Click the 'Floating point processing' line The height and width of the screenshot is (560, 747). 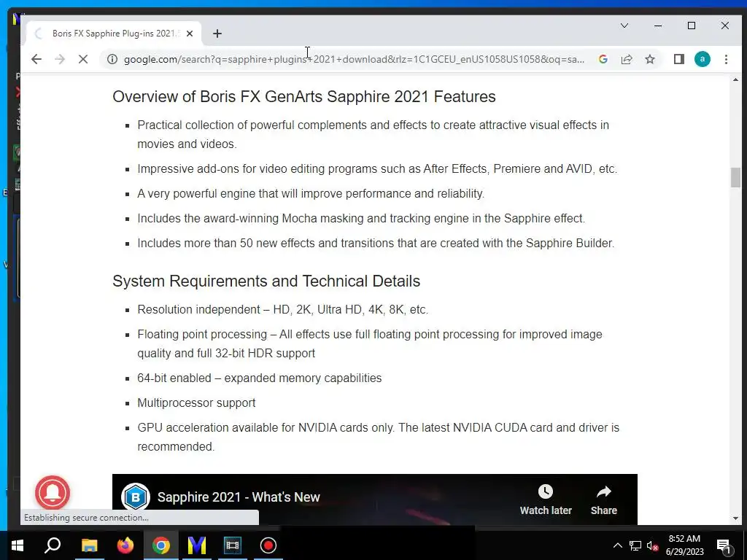(x=370, y=343)
